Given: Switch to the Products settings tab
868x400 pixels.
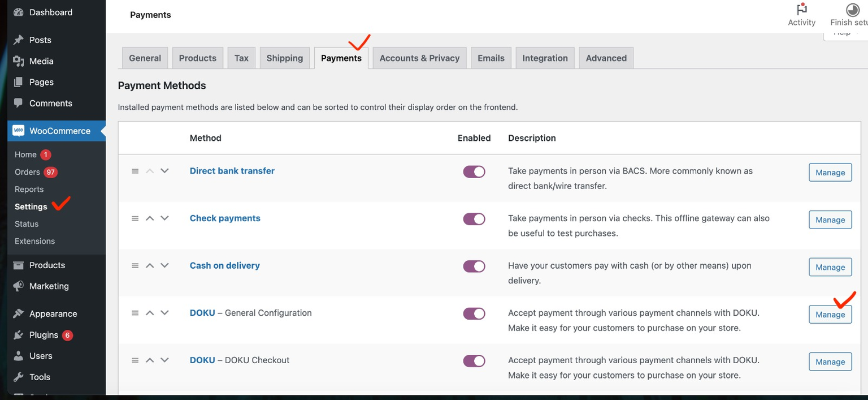Looking at the screenshot, I should (x=198, y=58).
